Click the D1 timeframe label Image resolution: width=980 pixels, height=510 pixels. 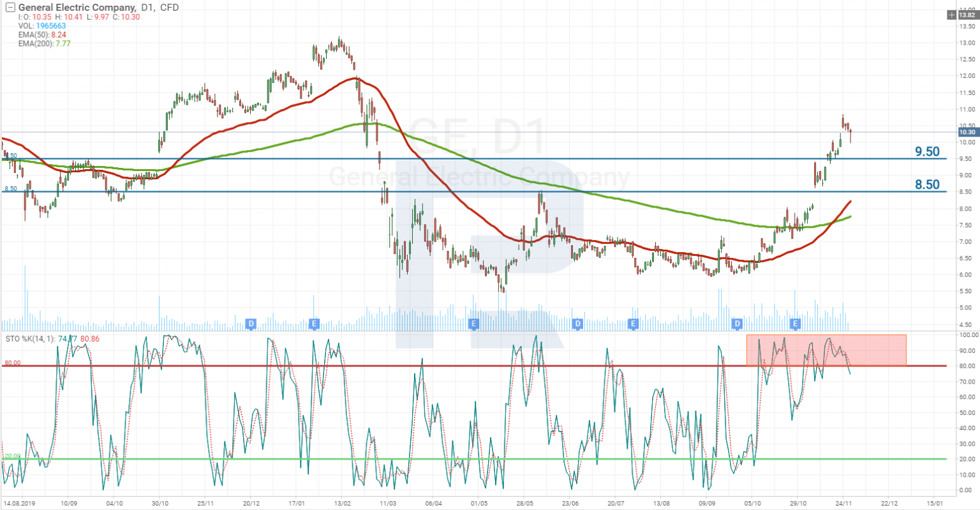147,7
